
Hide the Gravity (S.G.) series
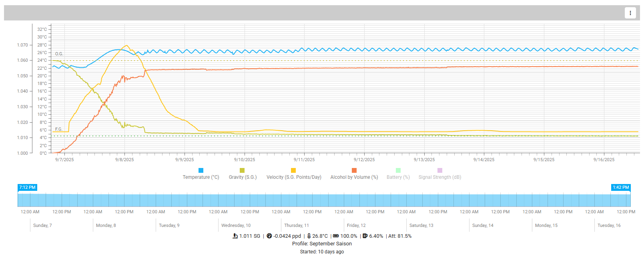(243, 177)
